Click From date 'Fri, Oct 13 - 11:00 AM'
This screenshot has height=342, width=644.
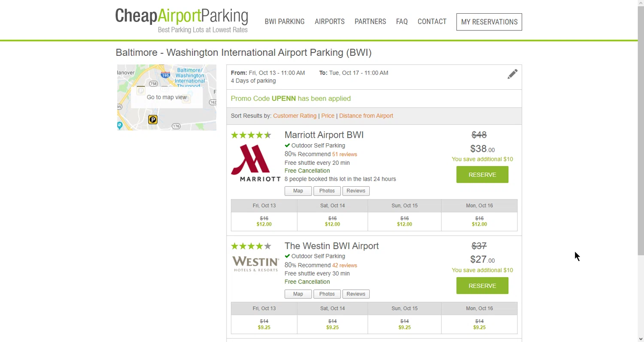[277, 73]
